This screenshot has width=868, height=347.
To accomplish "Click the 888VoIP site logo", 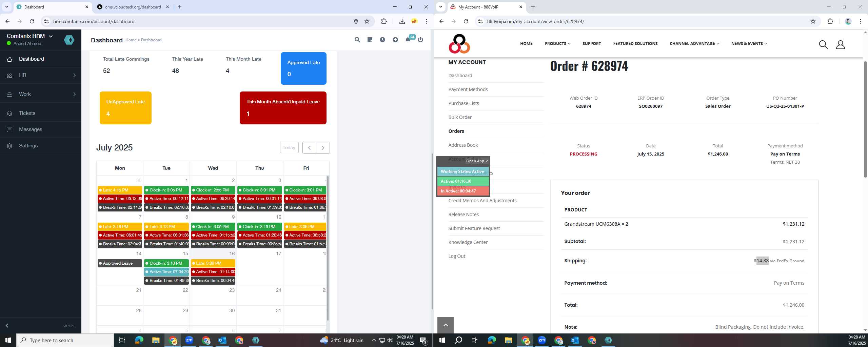I will coord(459,44).
